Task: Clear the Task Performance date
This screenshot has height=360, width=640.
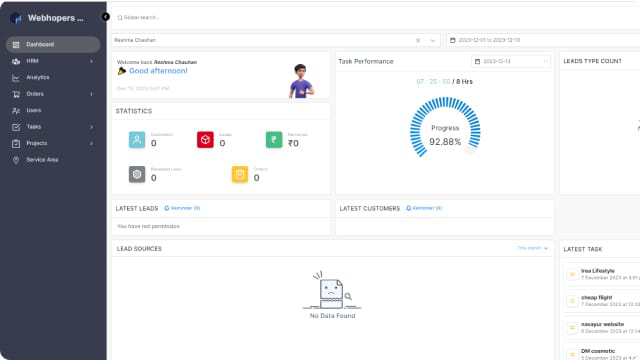Action: click(x=545, y=61)
